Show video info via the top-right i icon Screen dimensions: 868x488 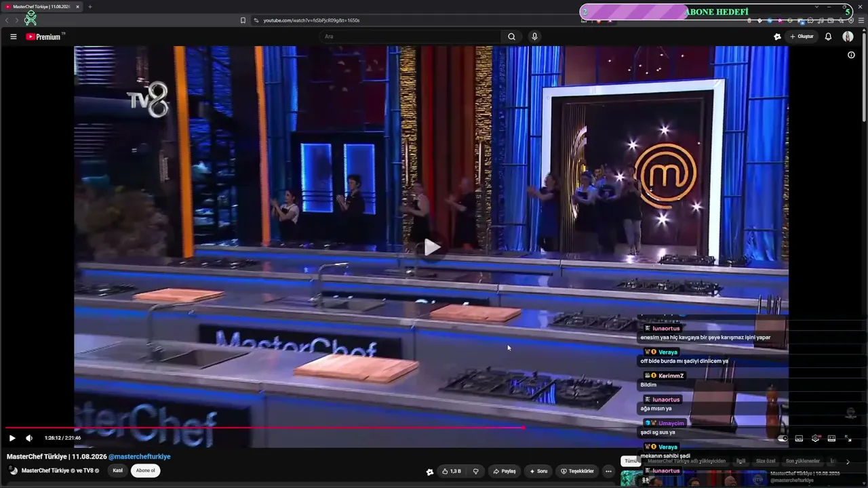pos(851,55)
